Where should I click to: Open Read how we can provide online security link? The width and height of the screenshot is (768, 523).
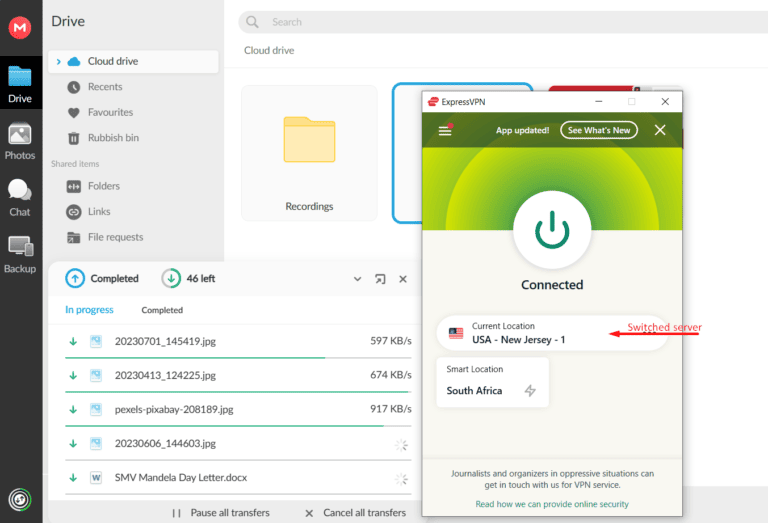click(552, 504)
